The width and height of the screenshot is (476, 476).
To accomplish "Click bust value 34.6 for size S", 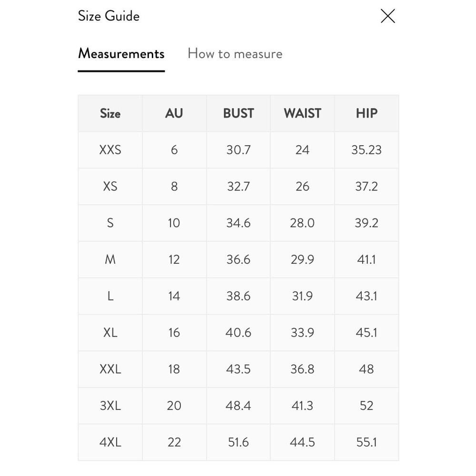I will point(238,223).
